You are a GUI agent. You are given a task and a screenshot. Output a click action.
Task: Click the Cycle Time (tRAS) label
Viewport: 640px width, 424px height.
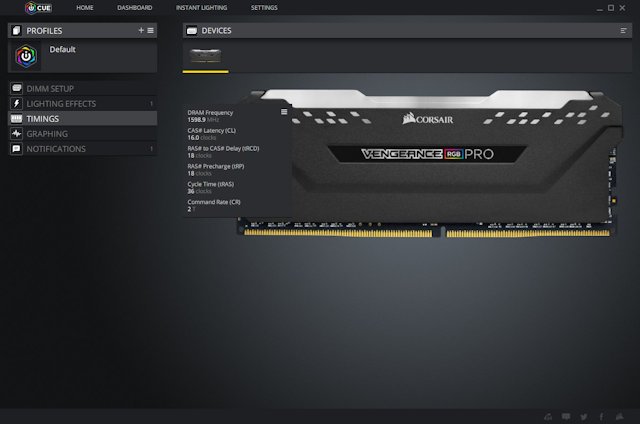211,184
